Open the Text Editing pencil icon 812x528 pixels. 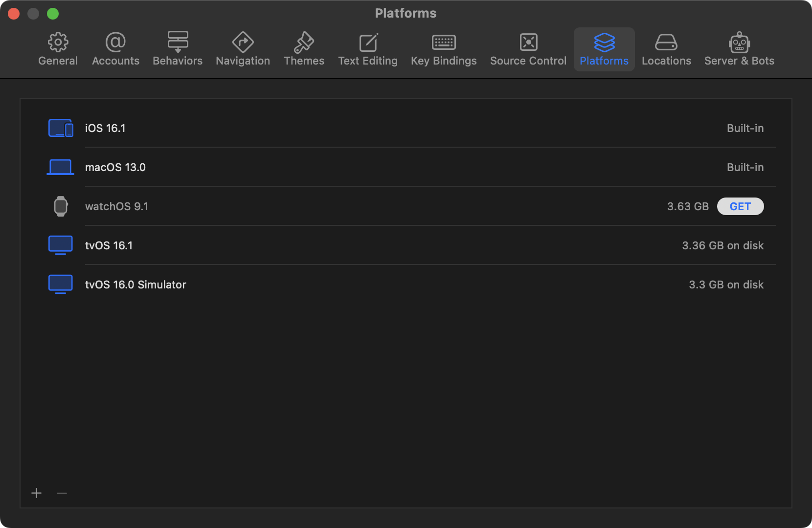368,42
